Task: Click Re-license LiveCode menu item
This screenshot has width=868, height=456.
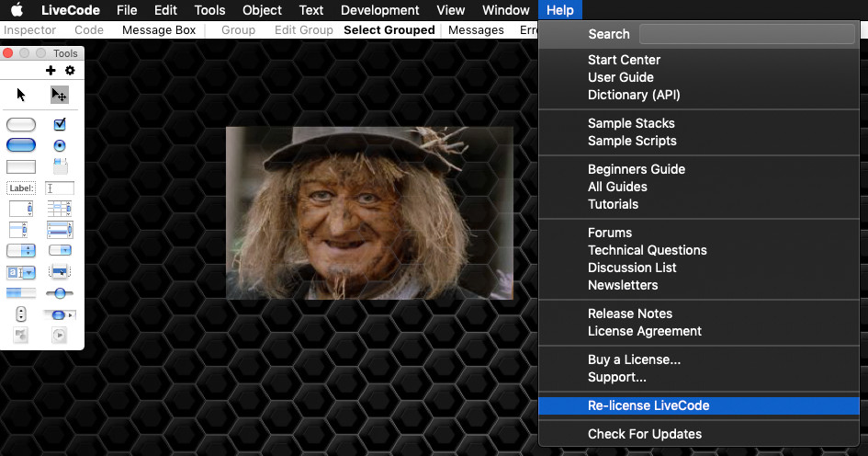Action: click(648, 405)
